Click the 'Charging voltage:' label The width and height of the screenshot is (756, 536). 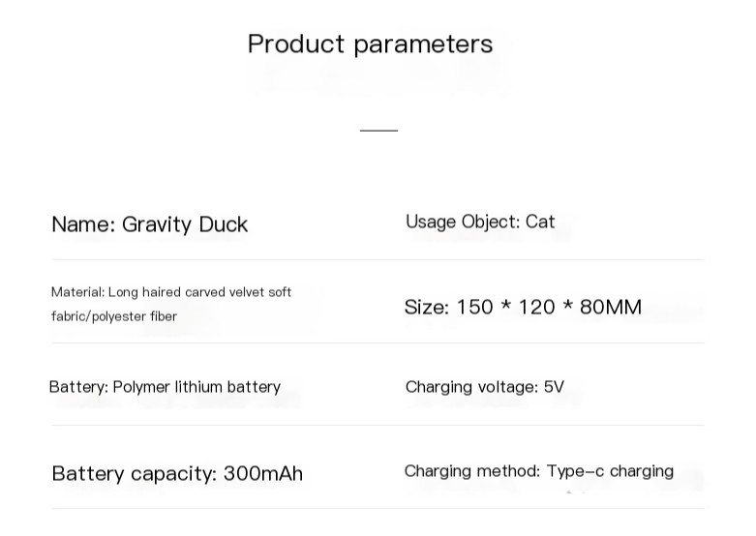pyautogui.click(x=471, y=387)
